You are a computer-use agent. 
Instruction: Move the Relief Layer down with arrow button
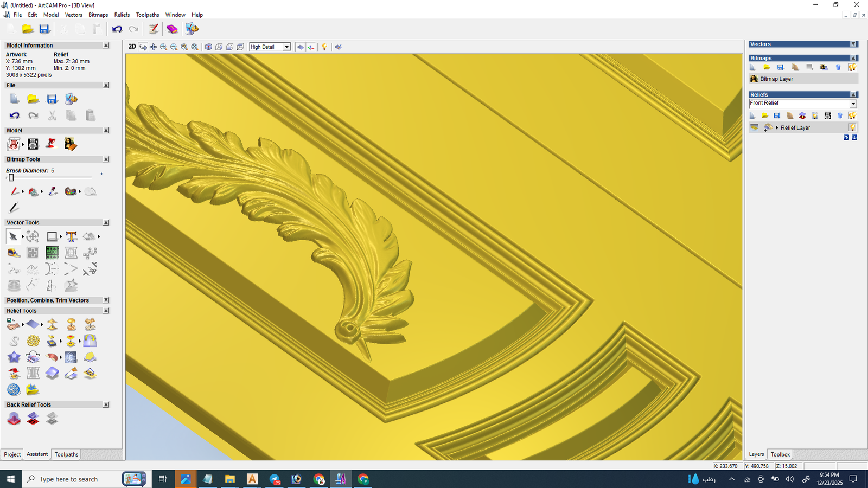(854, 138)
